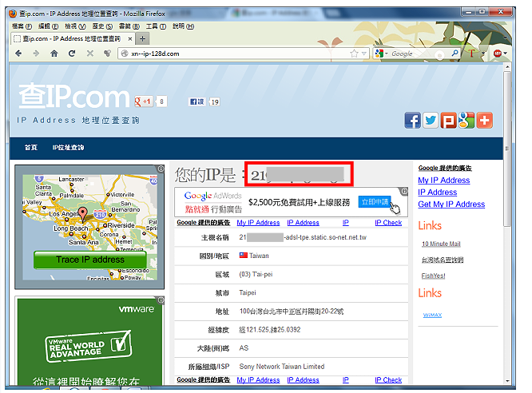Open the sidebar IP Address link
This screenshot has width=532, height=393.
[437, 192]
